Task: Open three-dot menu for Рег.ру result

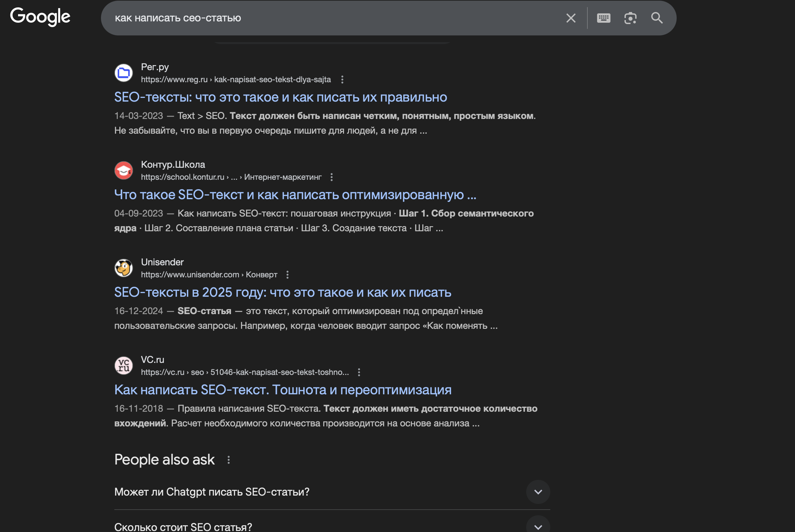Action: pos(342,80)
